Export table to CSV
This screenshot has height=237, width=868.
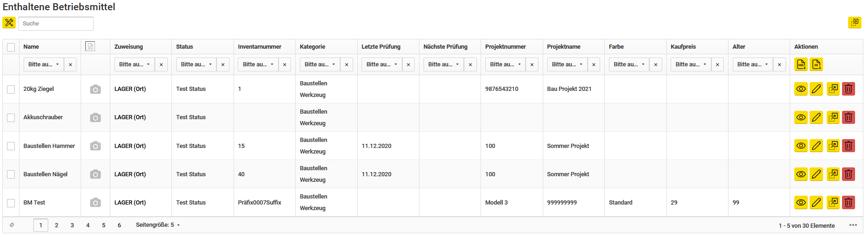click(817, 64)
